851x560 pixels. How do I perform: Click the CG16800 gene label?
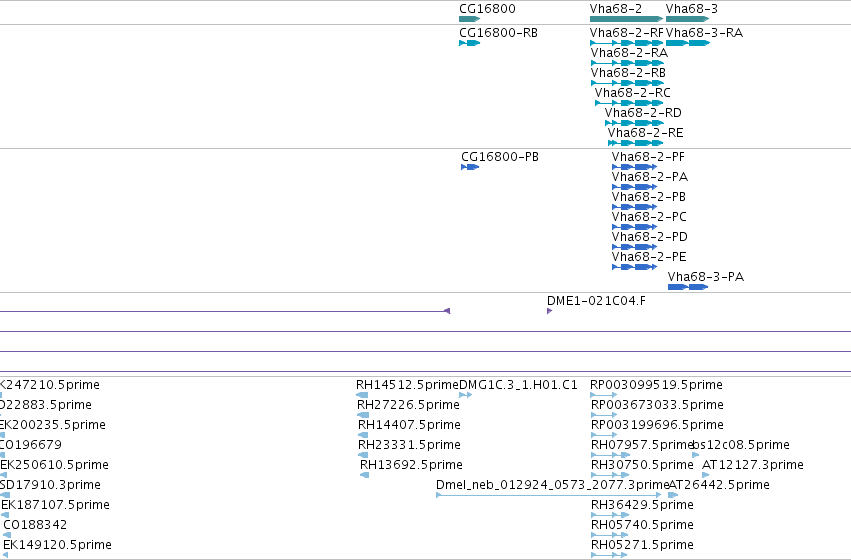(487, 9)
